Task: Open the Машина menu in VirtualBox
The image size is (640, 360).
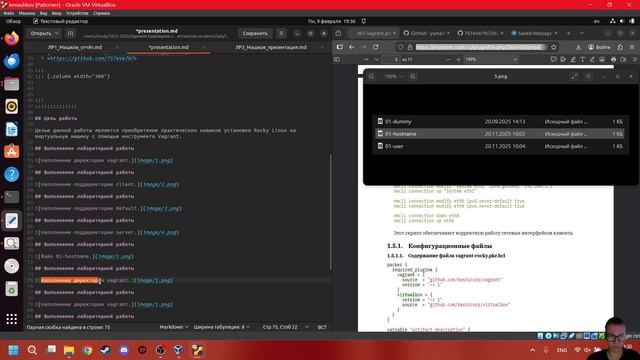Action: 27,13
